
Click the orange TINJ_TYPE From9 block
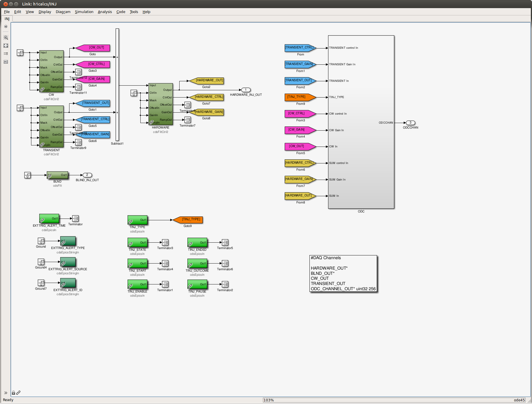(300, 97)
